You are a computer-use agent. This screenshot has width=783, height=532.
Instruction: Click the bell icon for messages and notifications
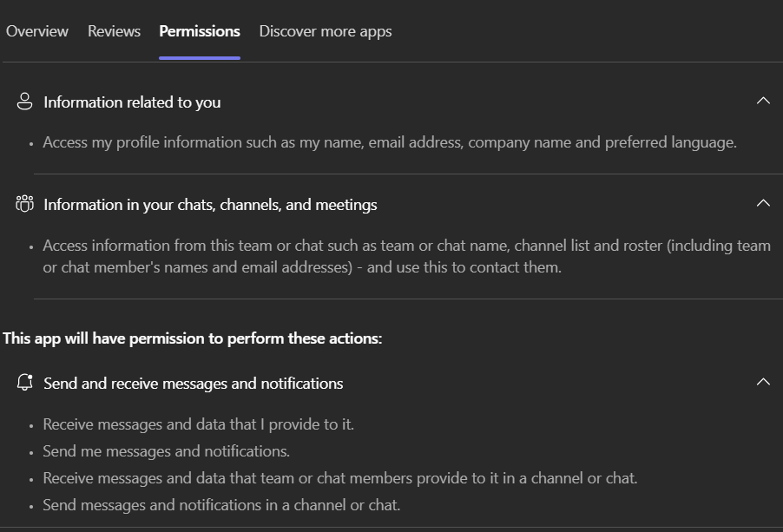[24, 383]
